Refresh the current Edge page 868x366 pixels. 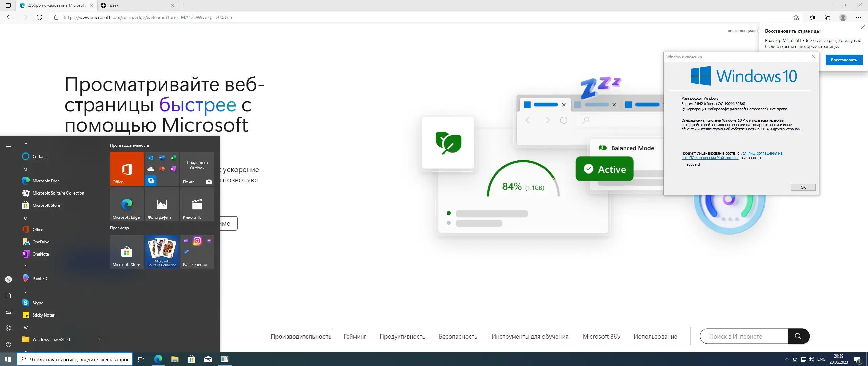click(x=39, y=17)
